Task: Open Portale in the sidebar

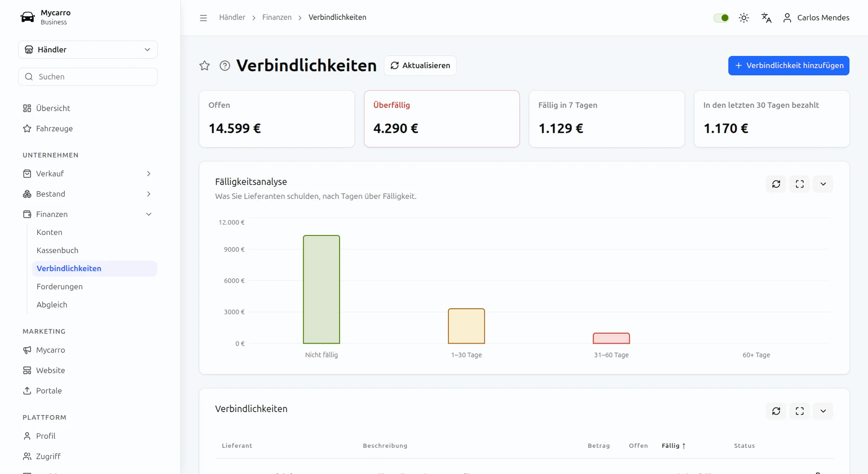Action: (88, 390)
